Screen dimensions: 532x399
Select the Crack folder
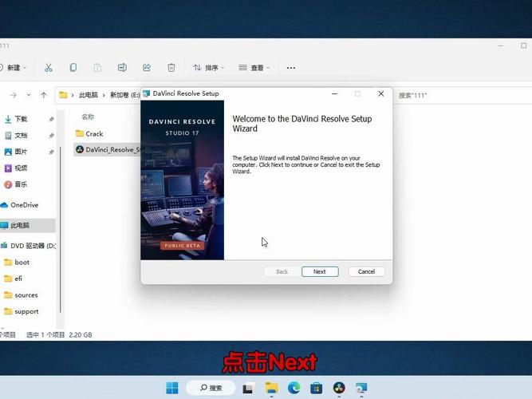coord(89,134)
